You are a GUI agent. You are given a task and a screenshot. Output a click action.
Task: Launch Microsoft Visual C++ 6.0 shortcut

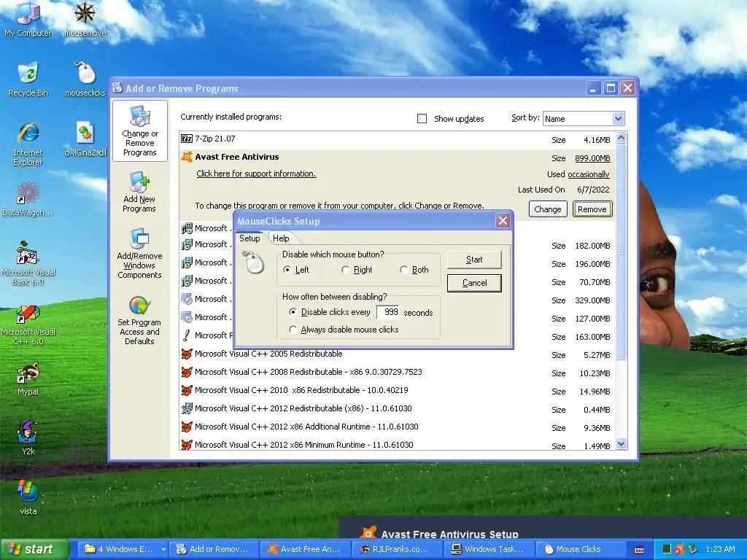(x=28, y=324)
